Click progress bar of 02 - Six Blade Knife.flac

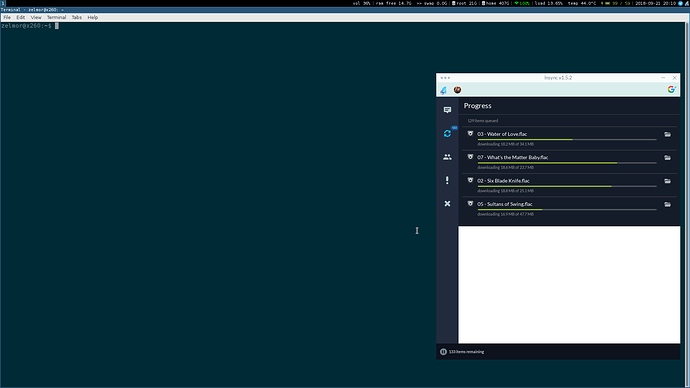click(x=567, y=186)
